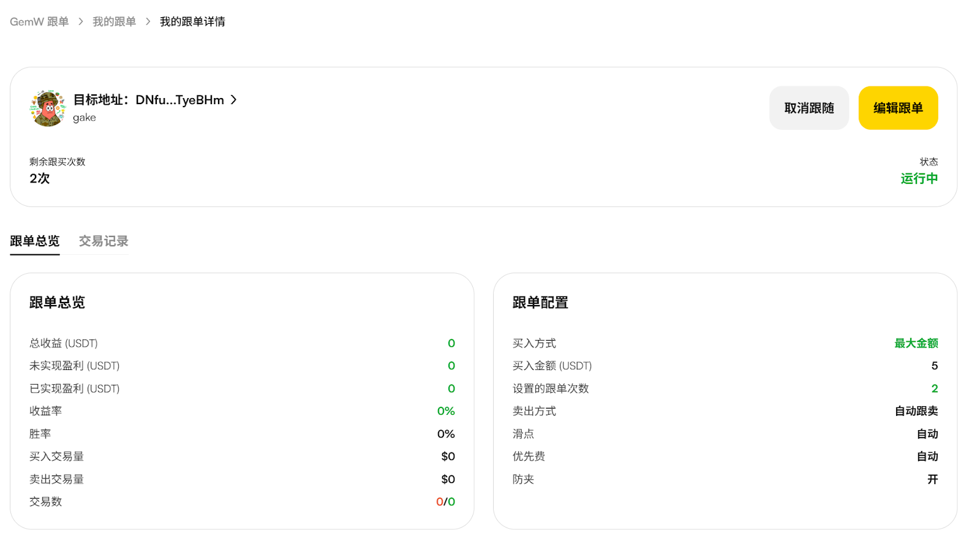
Task: Select the 跟单总览 tab
Action: click(35, 241)
